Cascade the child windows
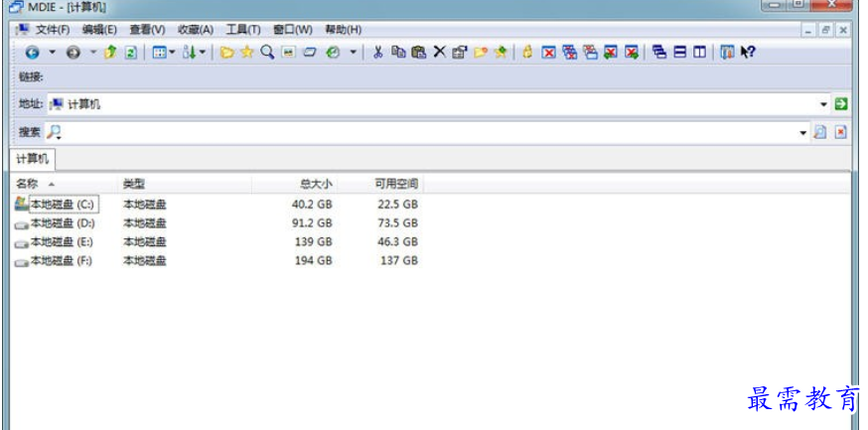 click(x=659, y=53)
